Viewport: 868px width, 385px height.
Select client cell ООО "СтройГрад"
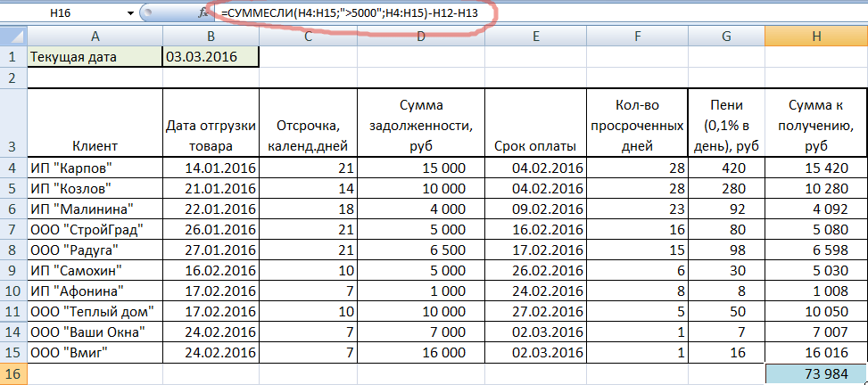(95, 229)
